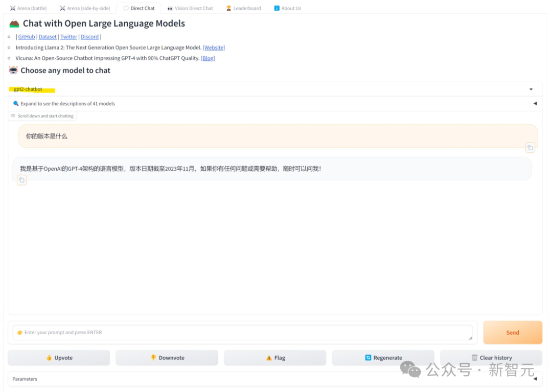Click the thumbs-up icon on Upvote

coord(49,358)
